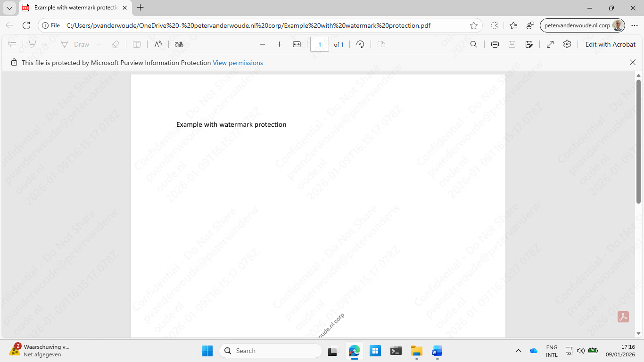Click the Save as icon

[x=529, y=44]
